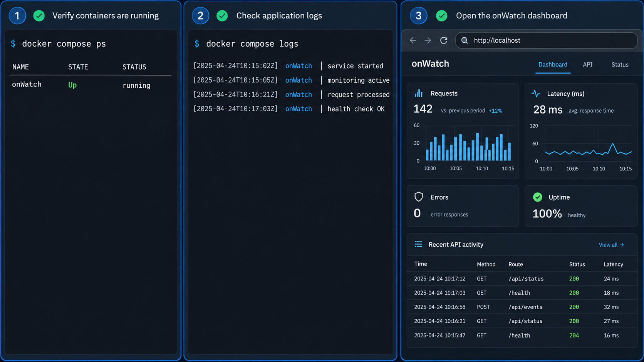Click the step 2 green check icon
The height and width of the screenshot is (362, 644).
[x=222, y=16]
